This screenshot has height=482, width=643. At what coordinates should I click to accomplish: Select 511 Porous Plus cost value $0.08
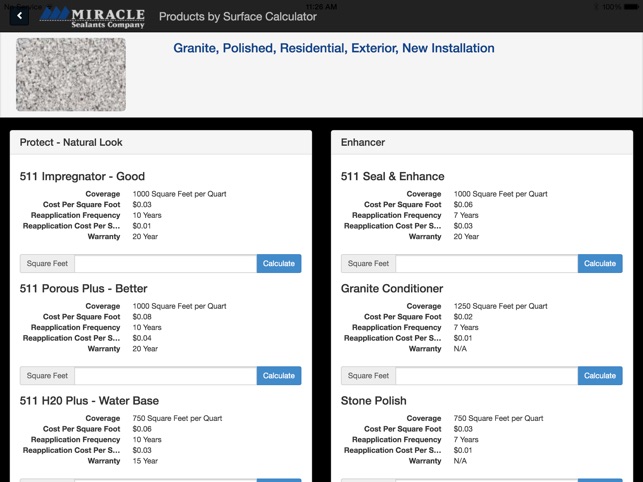coord(142,317)
